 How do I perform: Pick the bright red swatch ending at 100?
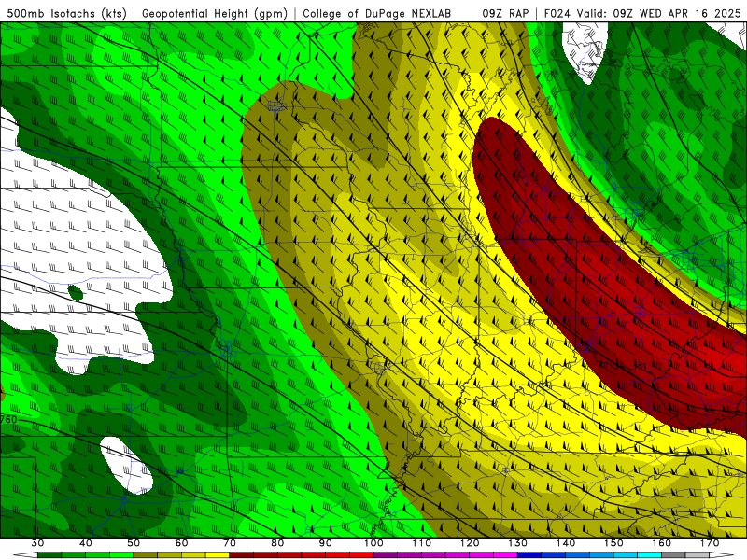[361, 554]
